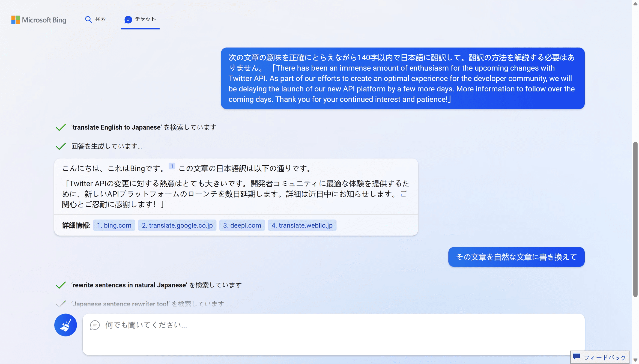Click the 'translate English to Japanese' search status
This screenshot has width=639, height=364.
pyautogui.click(x=144, y=127)
